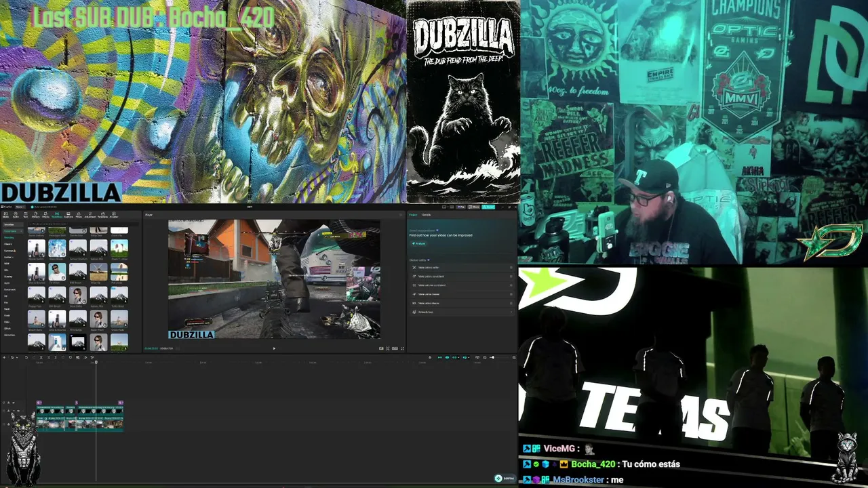Toggle the Make colors consistent switch
Image resolution: width=868 pixels, height=488 pixels.
511,277
